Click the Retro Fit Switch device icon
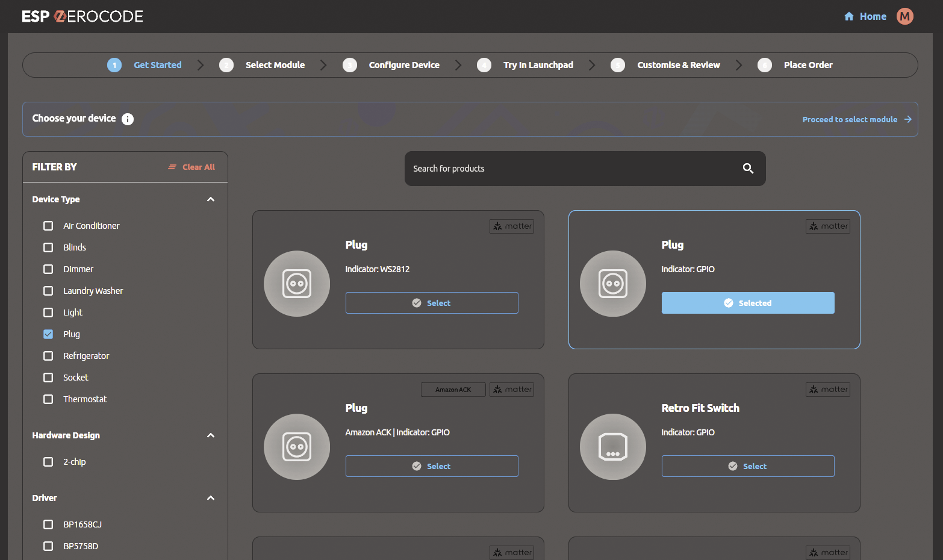Screen dimensions: 943x560 click(x=613, y=447)
